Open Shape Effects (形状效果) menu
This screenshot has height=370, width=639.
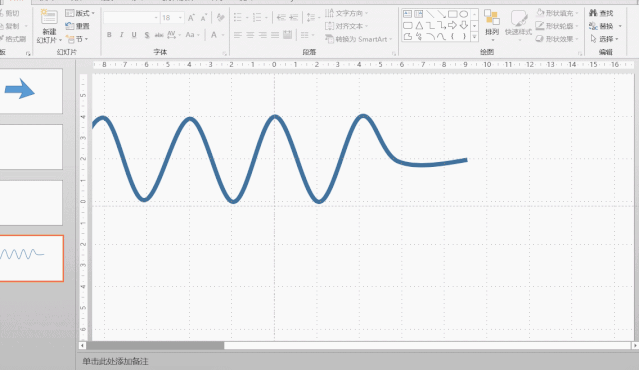(x=557, y=39)
